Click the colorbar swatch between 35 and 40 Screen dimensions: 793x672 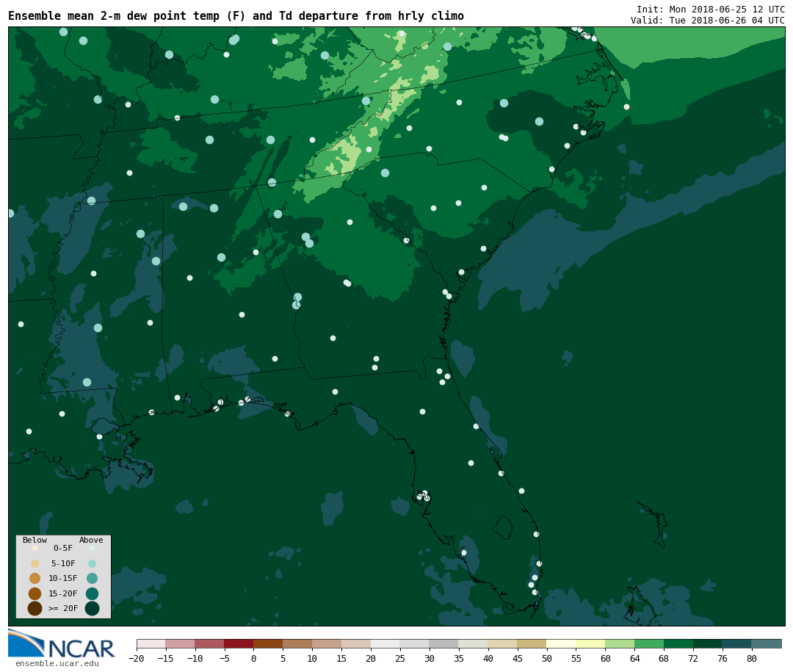(474, 644)
